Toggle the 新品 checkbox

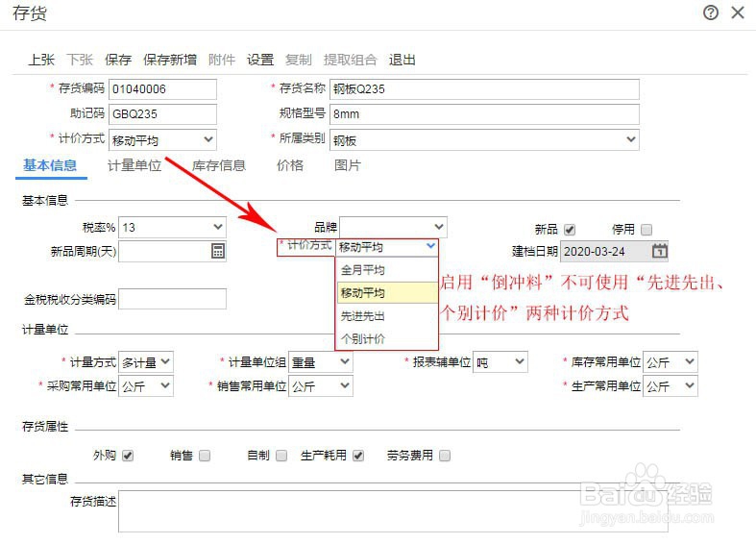(570, 230)
